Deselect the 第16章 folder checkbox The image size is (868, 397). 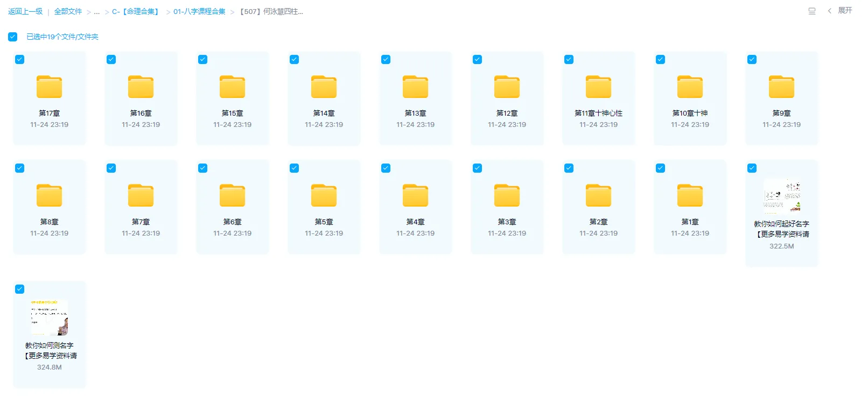click(111, 60)
